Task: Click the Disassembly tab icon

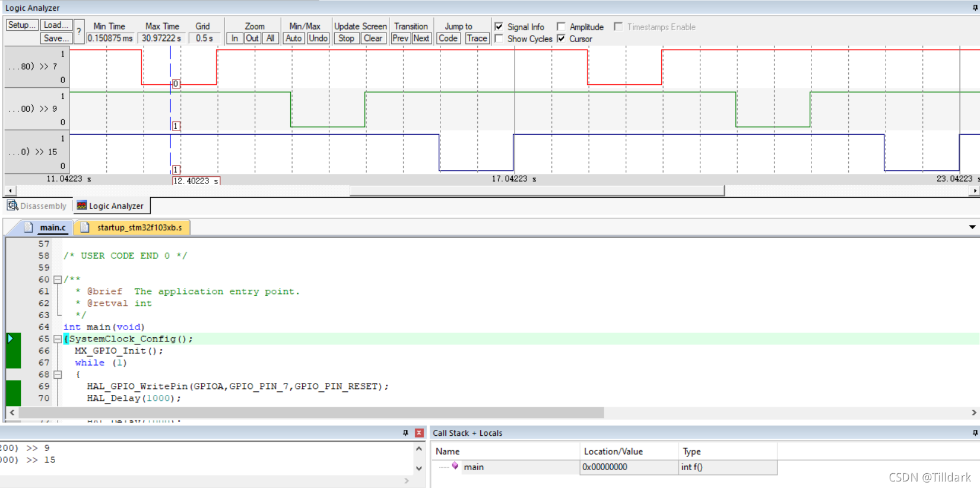Action: [x=12, y=205]
